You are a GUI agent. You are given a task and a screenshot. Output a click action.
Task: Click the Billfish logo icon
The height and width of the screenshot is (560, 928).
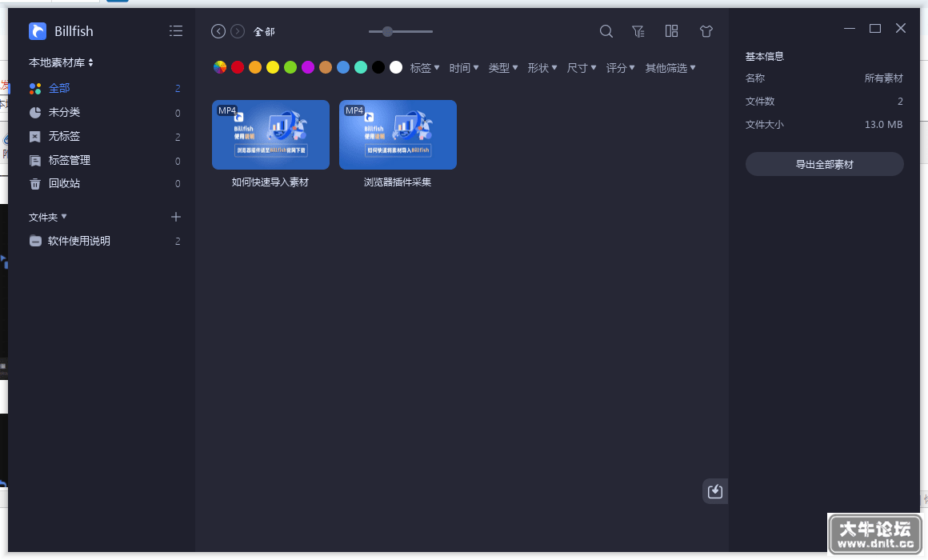(38, 30)
